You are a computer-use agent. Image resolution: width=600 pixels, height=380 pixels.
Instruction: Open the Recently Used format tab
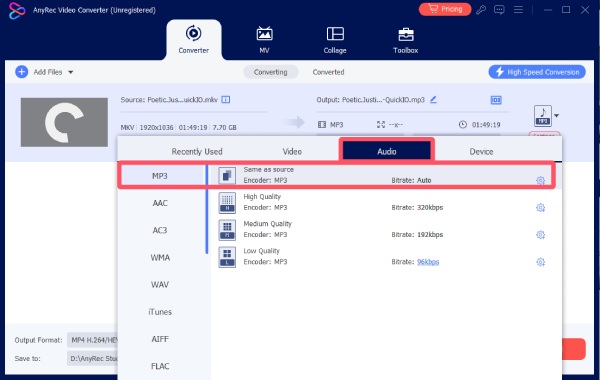tap(197, 152)
